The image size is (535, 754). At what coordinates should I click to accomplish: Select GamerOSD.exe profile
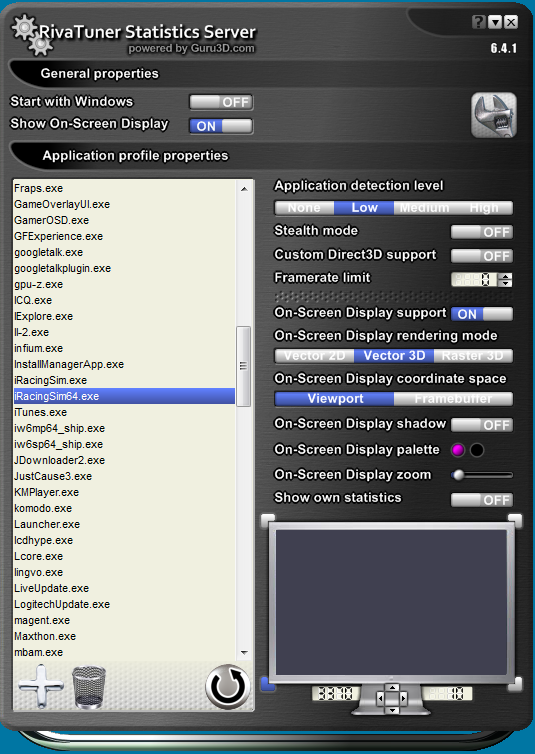[x=124, y=220]
